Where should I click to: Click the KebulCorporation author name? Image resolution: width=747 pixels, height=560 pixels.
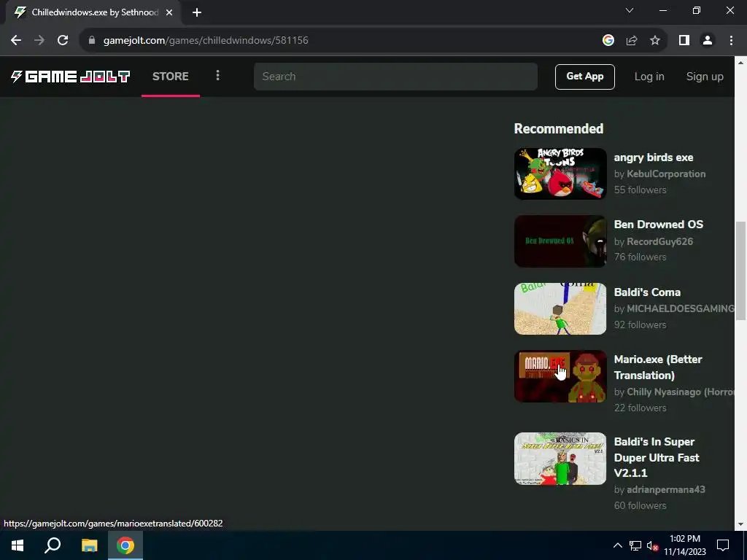[666, 174]
